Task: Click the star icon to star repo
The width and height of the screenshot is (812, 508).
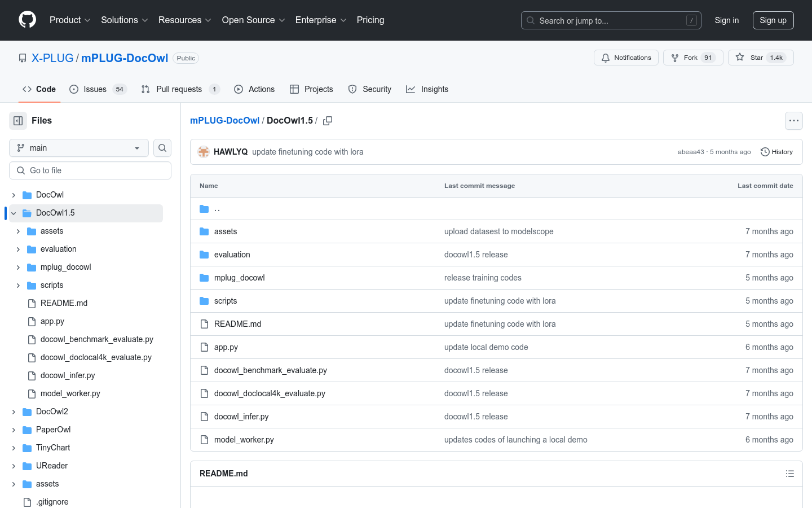Action: pos(740,58)
